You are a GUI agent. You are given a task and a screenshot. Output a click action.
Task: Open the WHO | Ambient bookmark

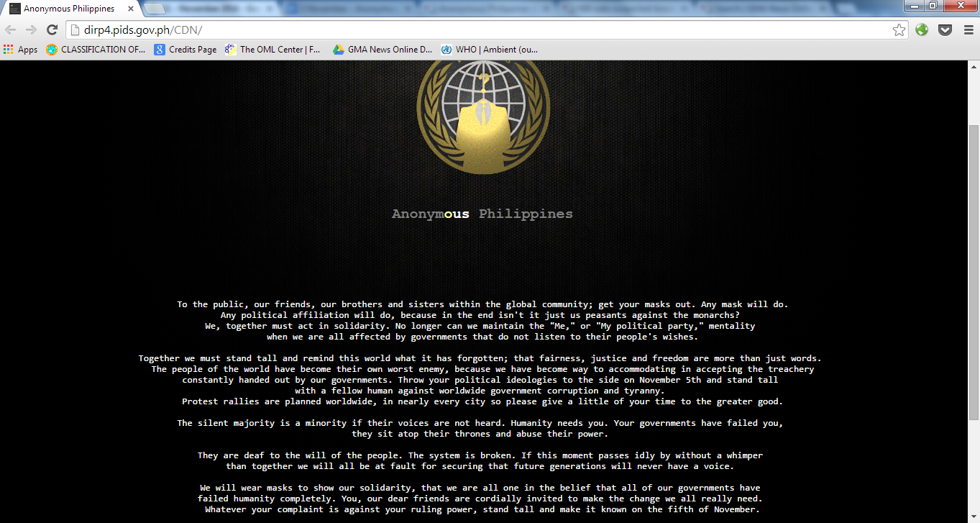489,50
